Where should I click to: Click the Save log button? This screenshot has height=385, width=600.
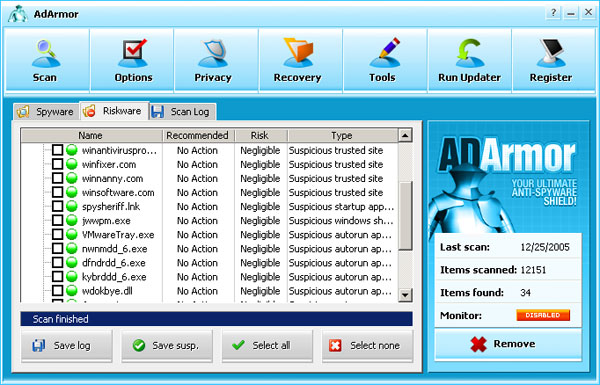[67, 345]
